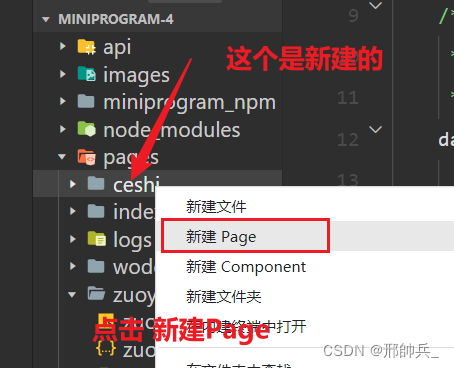Collapse the zuoy folder arrow
The height and width of the screenshot is (368, 454).
coord(72,294)
